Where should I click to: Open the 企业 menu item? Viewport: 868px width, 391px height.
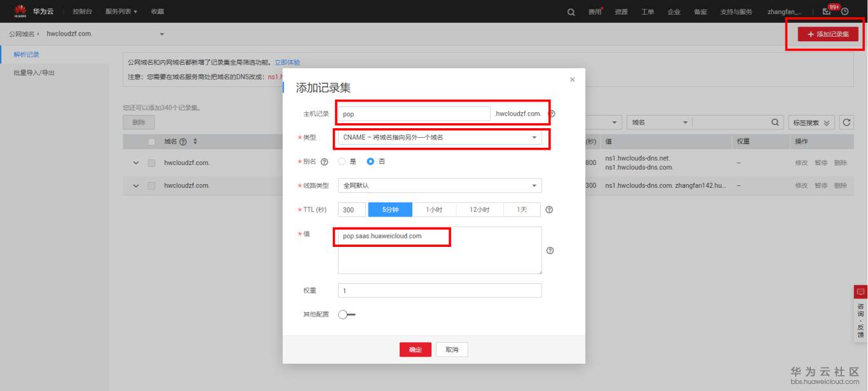[x=674, y=11]
